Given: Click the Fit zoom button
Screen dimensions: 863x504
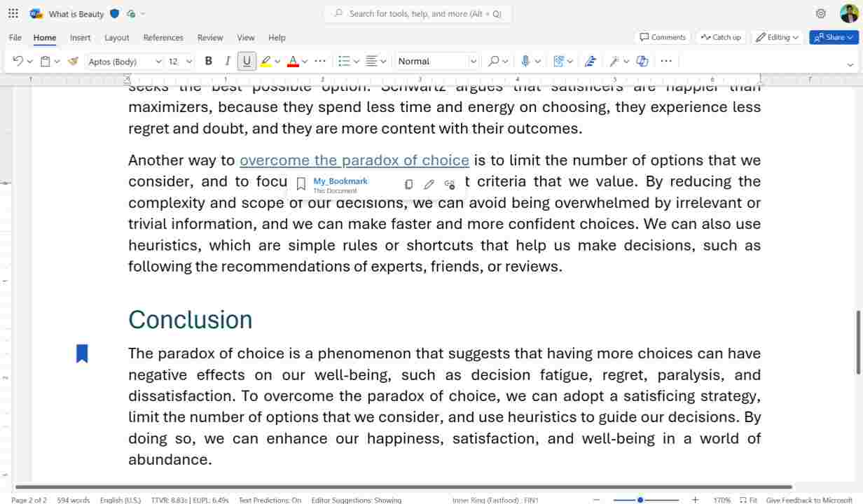Looking at the screenshot, I should pyautogui.click(x=749, y=500).
